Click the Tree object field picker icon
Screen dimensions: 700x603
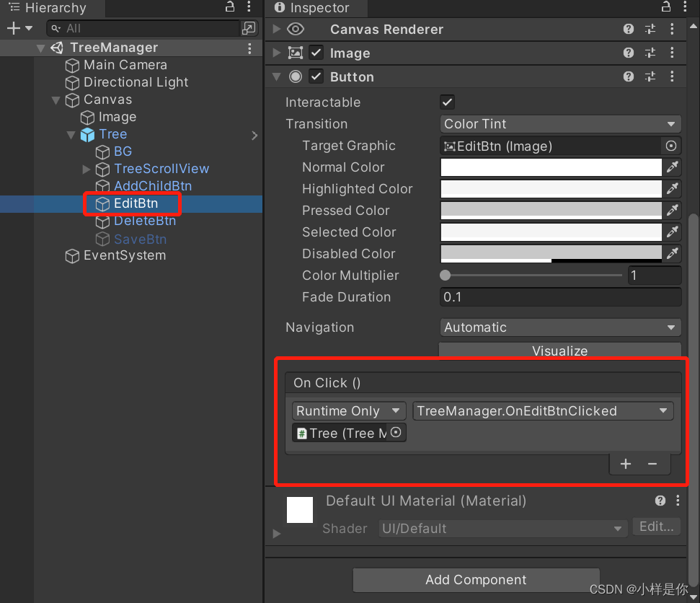pos(395,433)
